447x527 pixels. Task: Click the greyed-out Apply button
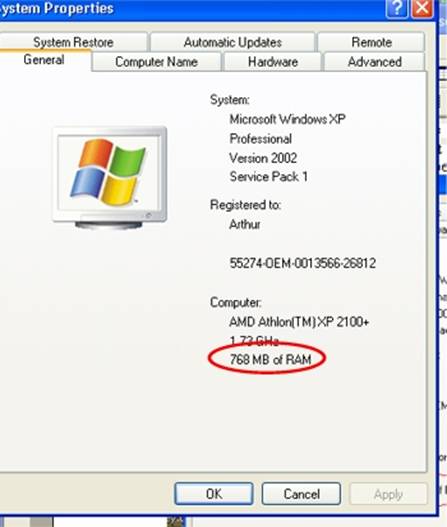click(388, 494)
